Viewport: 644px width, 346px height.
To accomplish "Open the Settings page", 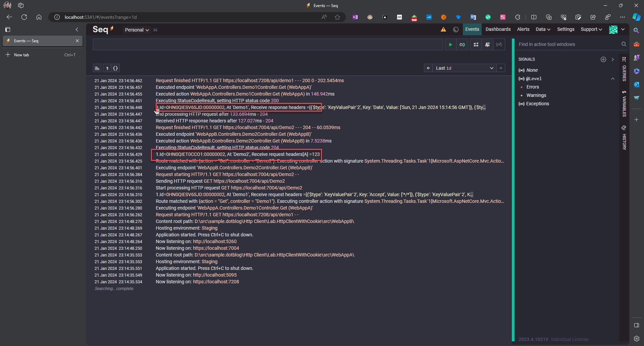I will (566, 30).
